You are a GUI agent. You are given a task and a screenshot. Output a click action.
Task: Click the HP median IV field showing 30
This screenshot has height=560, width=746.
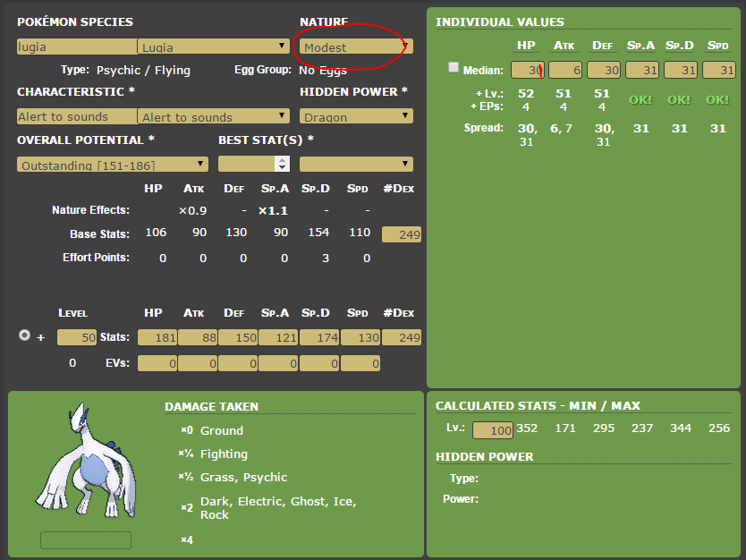[528, 70]
